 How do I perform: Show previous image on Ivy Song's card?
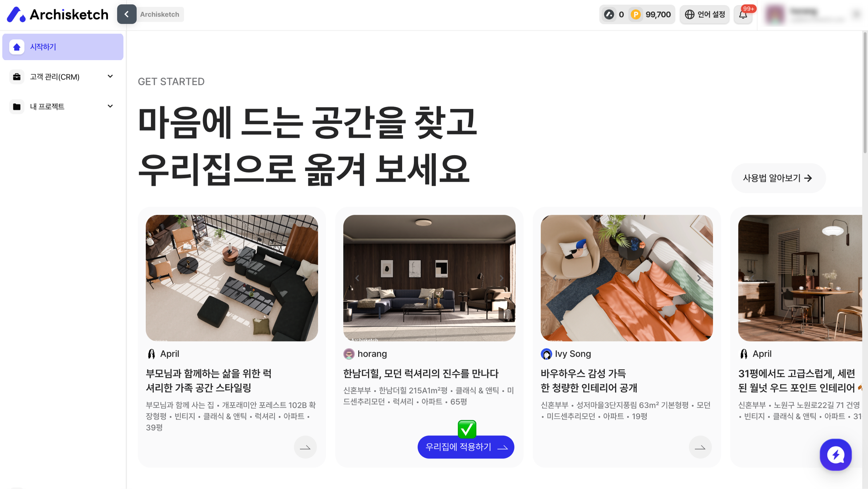pos(554,278)
